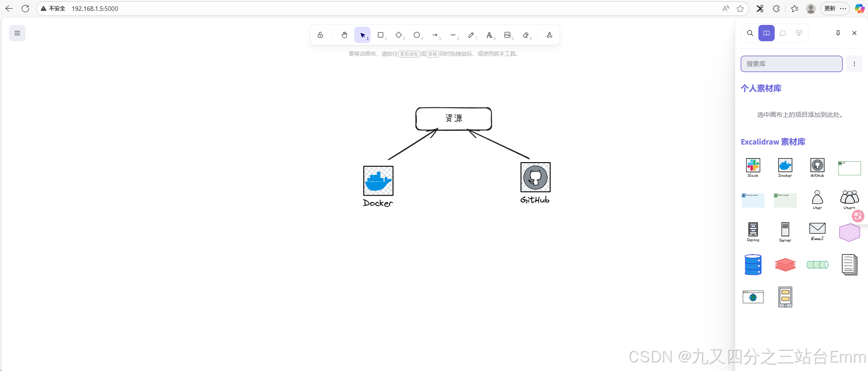The height and width of the screenshot is (371, 868).
Task: Focus the 搜索库 search field
Action: (791, 64)
